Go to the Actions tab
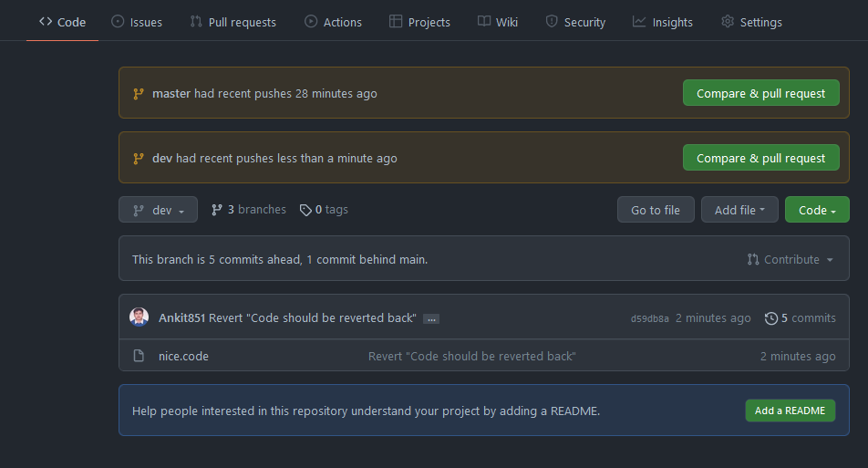This screenshot has height=468, width=868. pos(333,22)
